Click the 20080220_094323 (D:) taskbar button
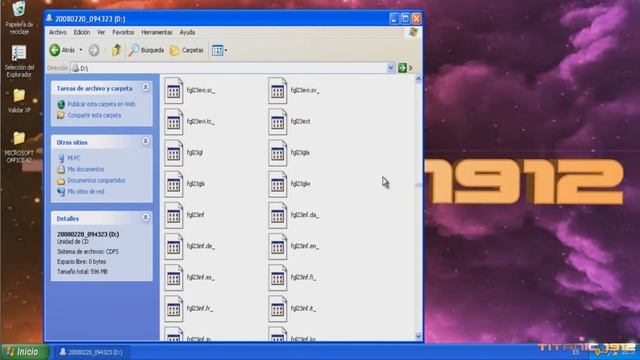The width and height of the screenshot is (640, 360). pos(91,352)
